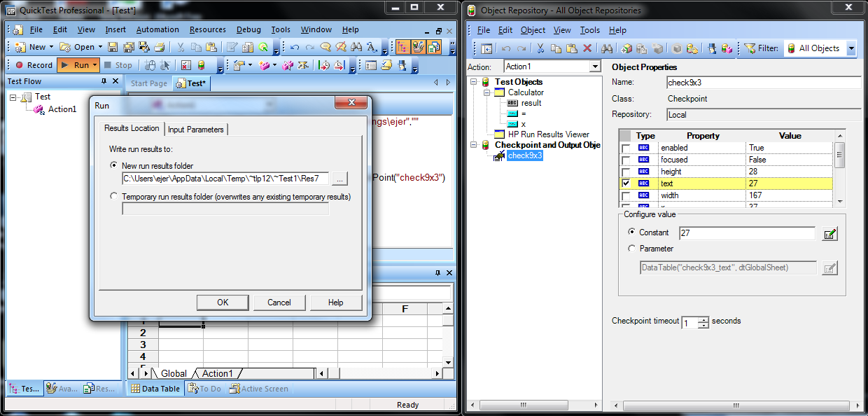Click the funnel Filter icon in Object Repository

pos(750,48)
